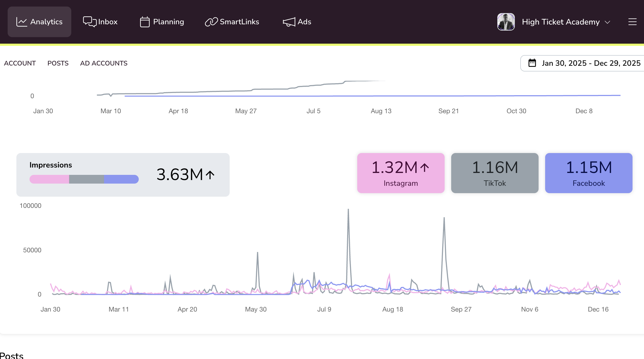
Task: Click the Dec 8 label on upper chart
Action: coord(584,111)
